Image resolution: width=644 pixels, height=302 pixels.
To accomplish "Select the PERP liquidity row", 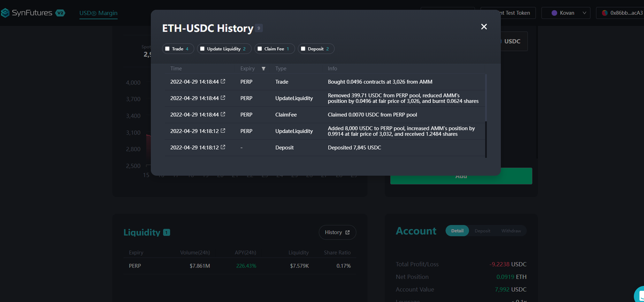I will [x=240, y=266].
